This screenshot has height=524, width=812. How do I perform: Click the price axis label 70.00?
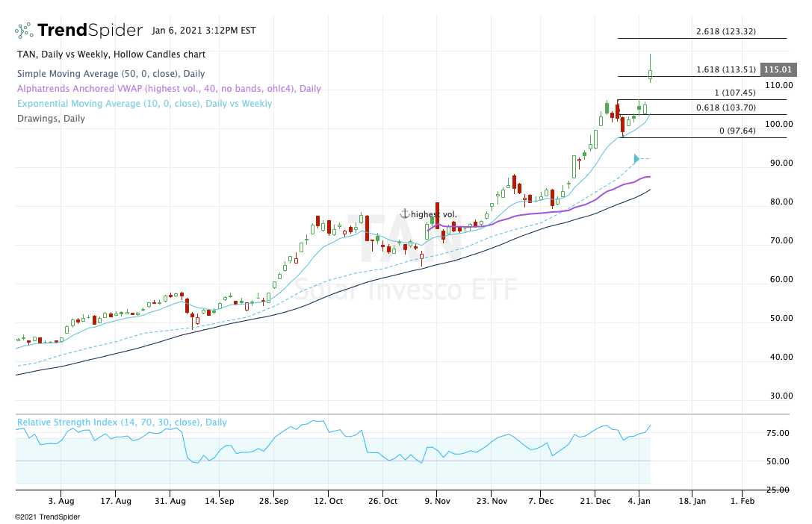click(781, 240)
